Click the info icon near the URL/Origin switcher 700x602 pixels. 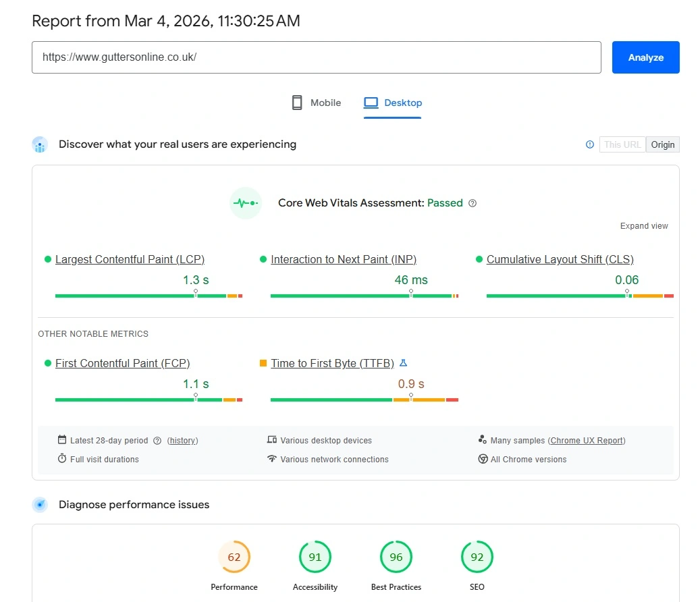(x=589, y=144)
